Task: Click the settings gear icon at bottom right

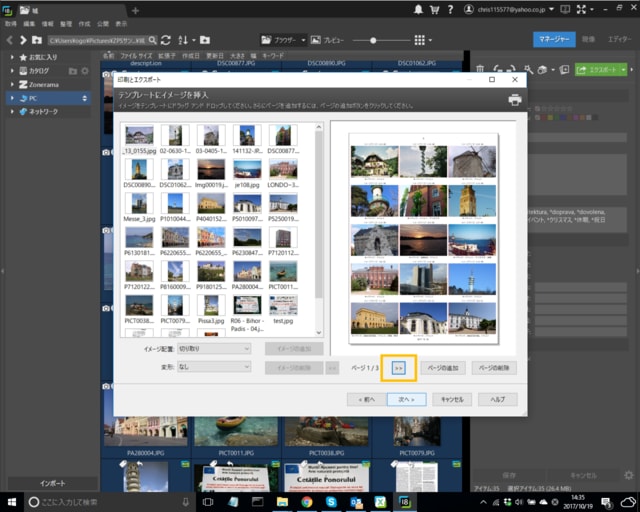Action: click(x=628, y=475)
